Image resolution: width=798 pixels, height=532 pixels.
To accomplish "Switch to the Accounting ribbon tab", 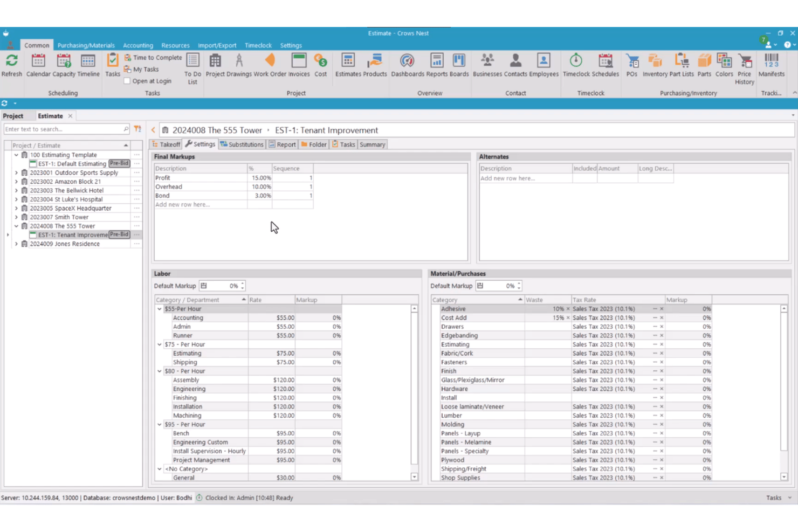I will click(x=138, y=45).
